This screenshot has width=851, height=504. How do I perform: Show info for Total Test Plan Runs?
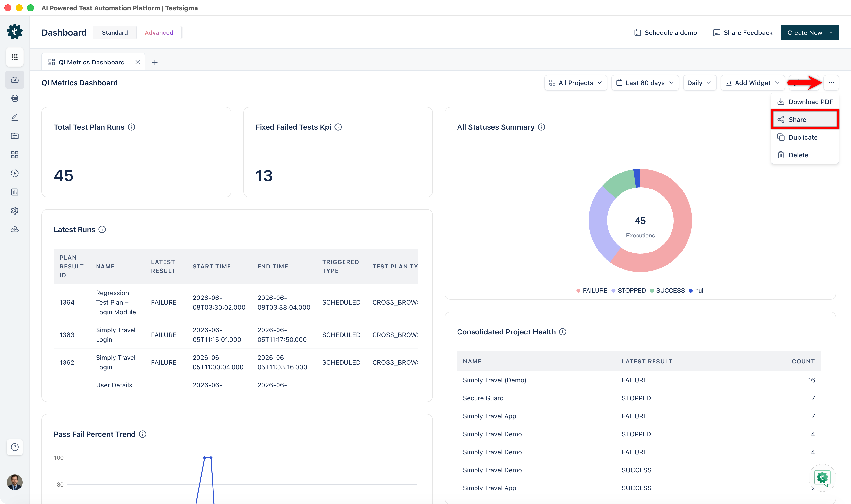(131, 127)
